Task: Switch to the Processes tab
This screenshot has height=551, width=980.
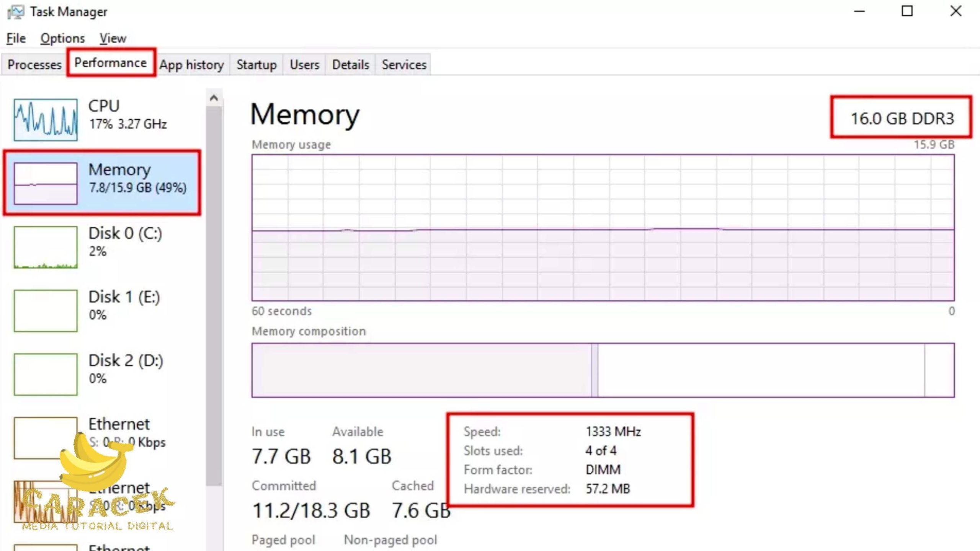Action: [x=34, y=64]
